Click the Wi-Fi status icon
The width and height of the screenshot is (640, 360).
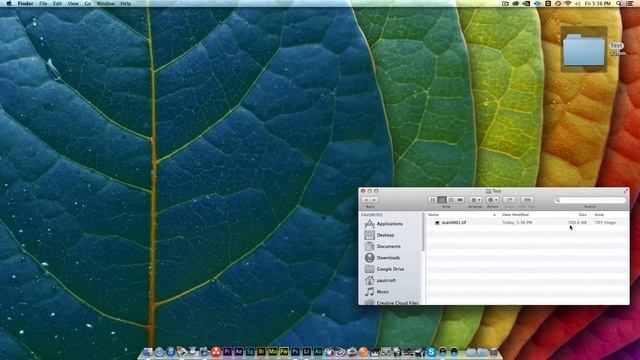pyautogui.click(x=568, y=4)
